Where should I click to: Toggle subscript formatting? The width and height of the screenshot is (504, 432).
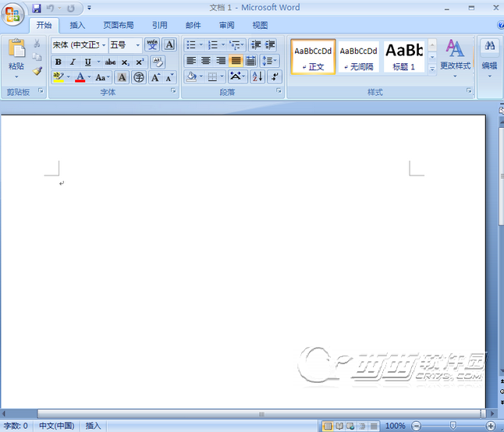click(x=125, y=62)
